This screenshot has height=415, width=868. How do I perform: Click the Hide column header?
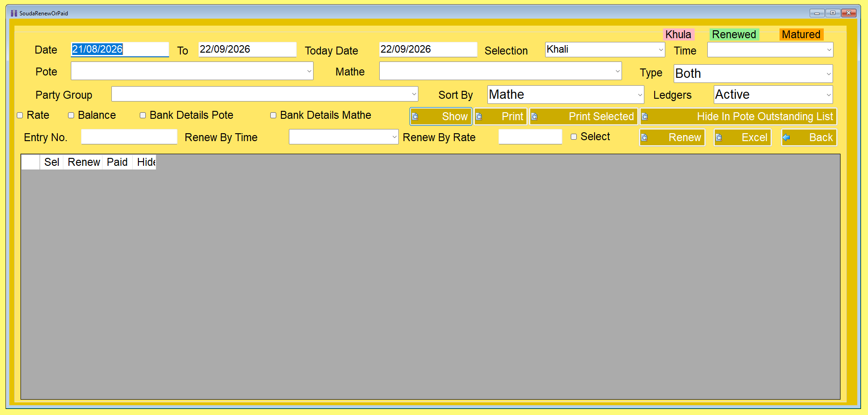(144, 162)
